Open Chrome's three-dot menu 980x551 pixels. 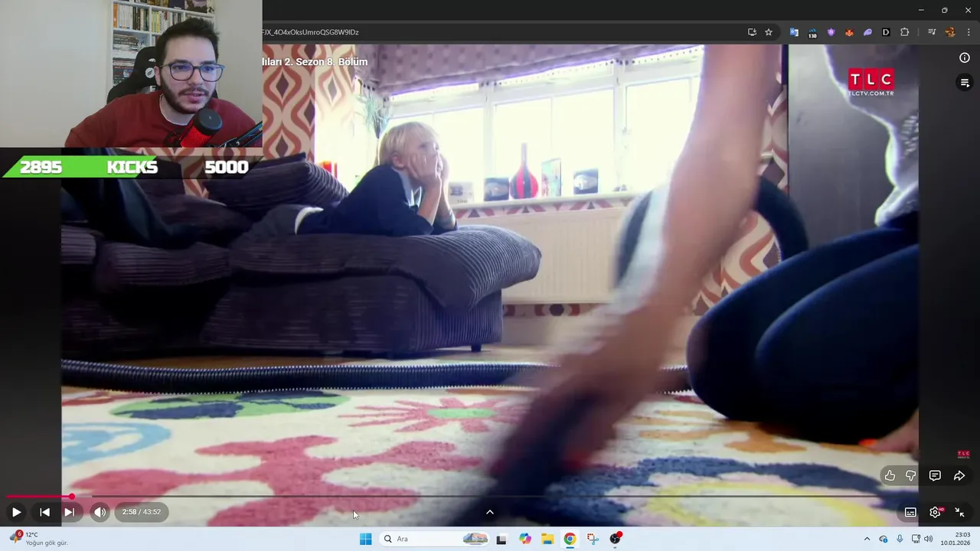pyautogui.click(x=969, y=32)
